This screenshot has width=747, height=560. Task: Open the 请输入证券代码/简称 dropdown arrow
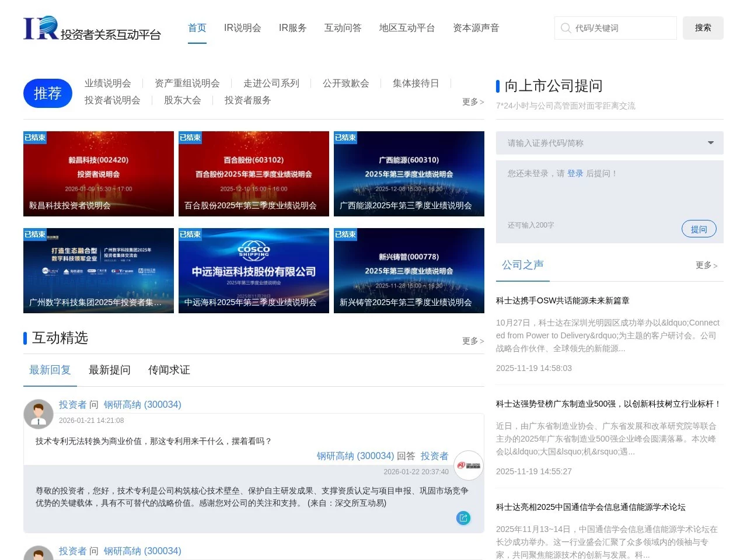(711, 143)
